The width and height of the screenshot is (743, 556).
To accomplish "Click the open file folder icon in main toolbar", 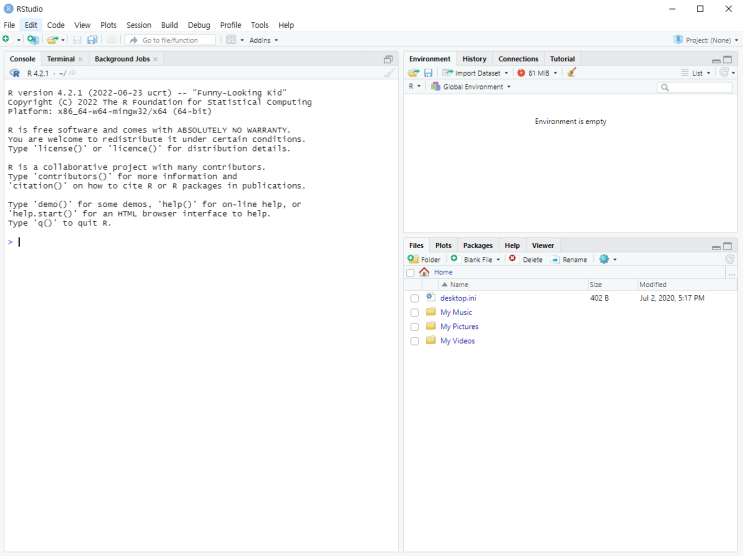I will (52, 40).
